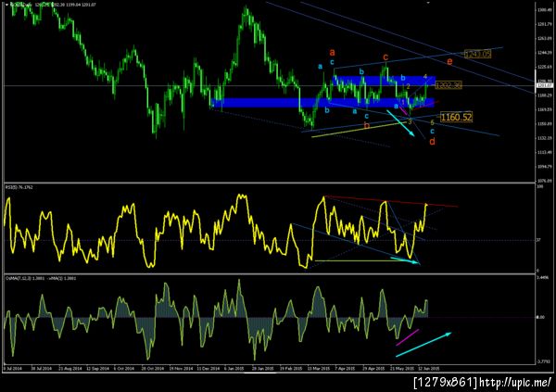The image size is (556, 392).
Task: Click the OsMA indicator label
Action: [41, 279]
